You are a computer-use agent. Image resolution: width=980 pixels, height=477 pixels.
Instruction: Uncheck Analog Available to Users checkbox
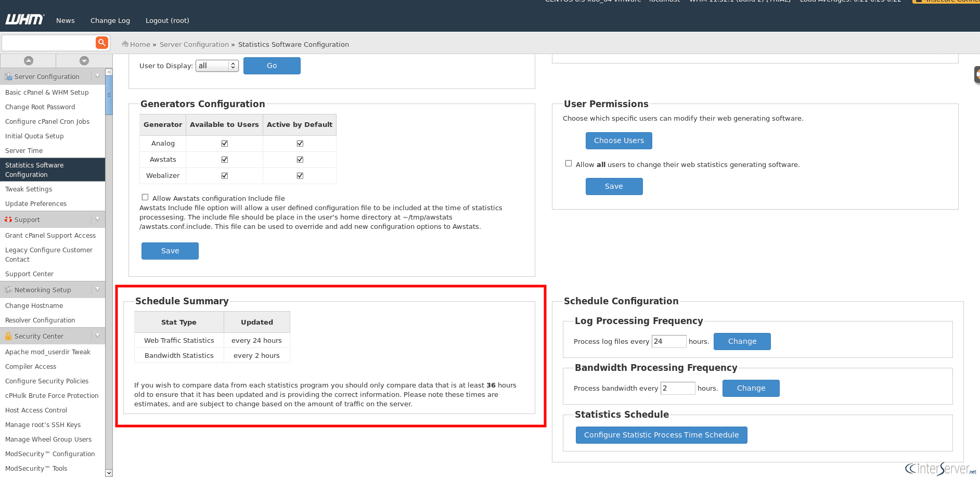point(225,144)
